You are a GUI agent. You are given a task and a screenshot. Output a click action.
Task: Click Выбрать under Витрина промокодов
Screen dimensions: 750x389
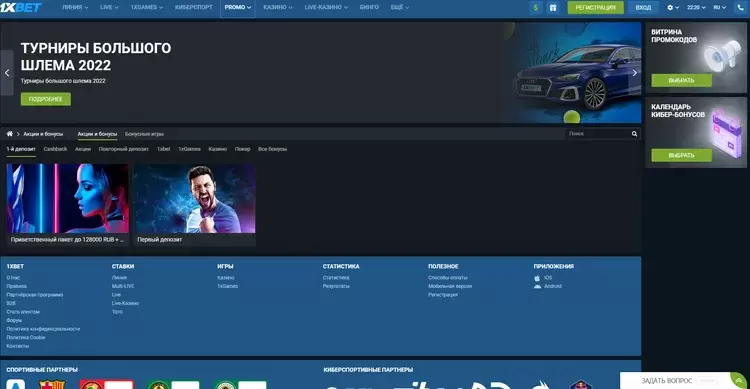(682, 80)
